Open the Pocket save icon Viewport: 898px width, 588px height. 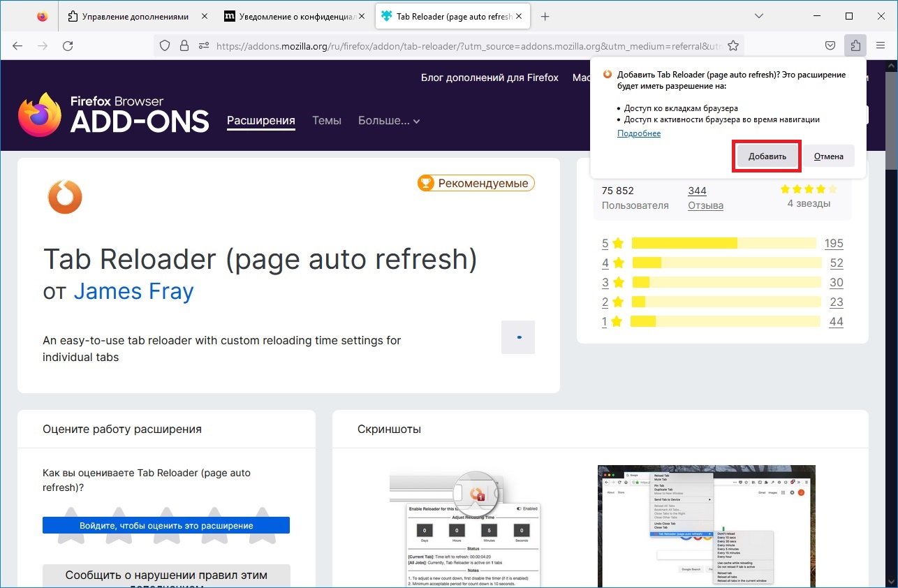[x=830, y=46]
